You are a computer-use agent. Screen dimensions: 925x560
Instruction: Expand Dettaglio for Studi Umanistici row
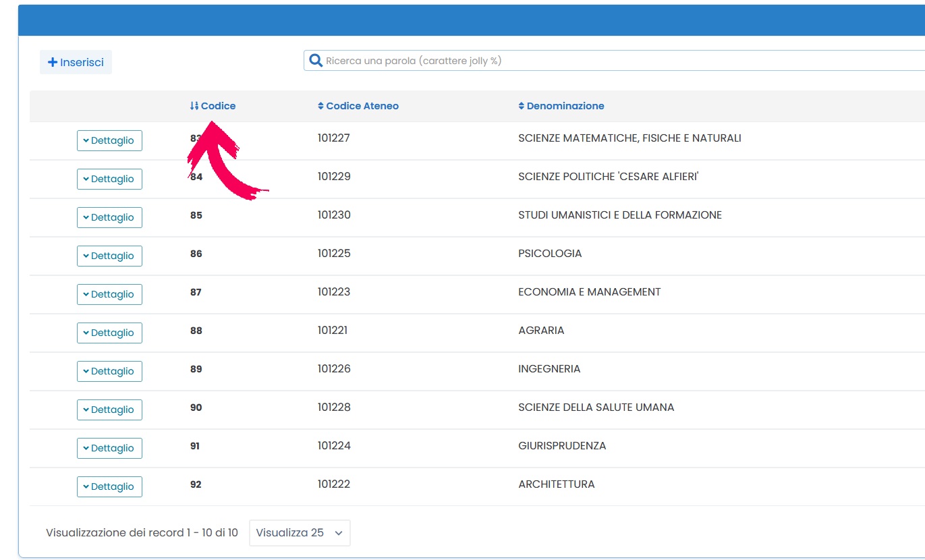(x=109, y=217)
